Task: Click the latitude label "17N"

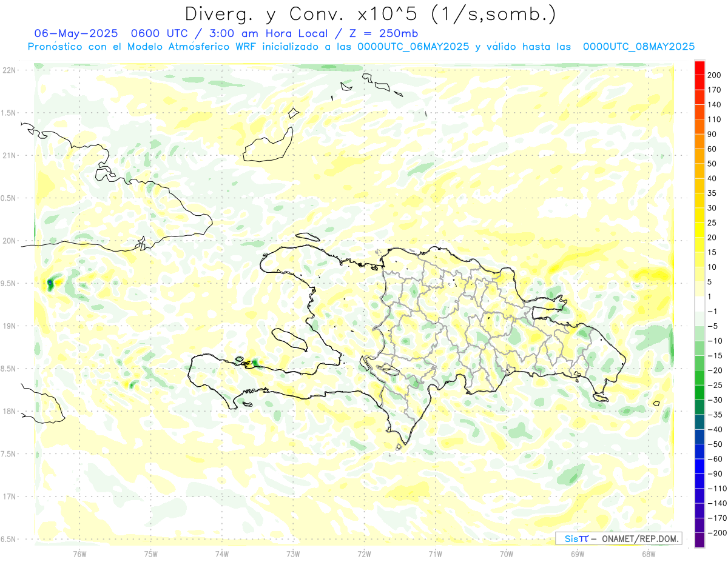Action: tap(9, 497)
